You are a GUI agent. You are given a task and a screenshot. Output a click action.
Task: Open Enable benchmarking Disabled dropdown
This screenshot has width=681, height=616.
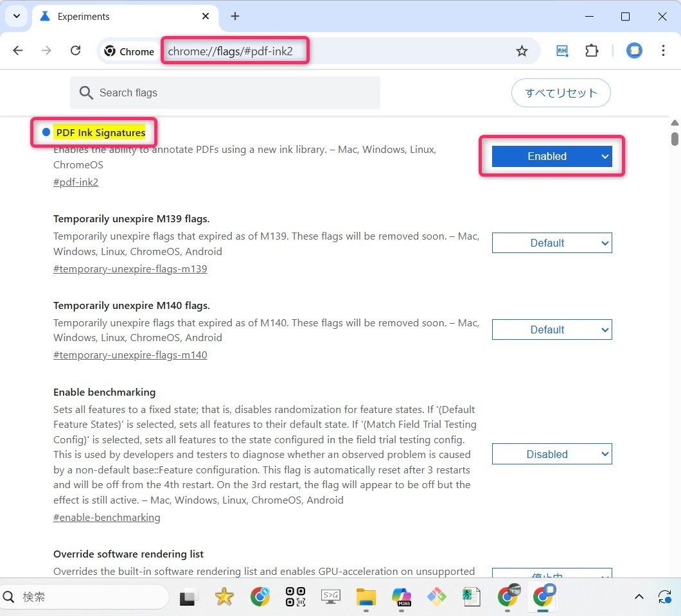pos(551,454)
